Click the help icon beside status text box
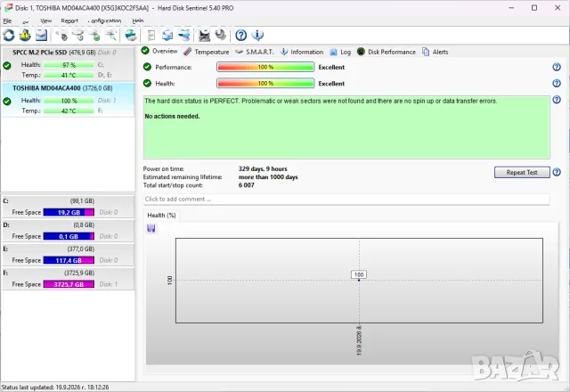Screen dimensions: 570x392 (557, 100)
